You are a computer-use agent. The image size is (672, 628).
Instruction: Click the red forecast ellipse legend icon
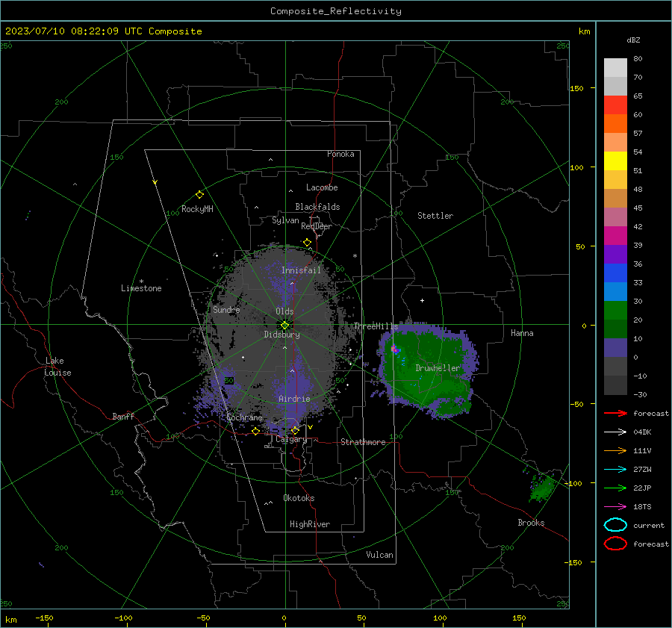tap(615, 544)
